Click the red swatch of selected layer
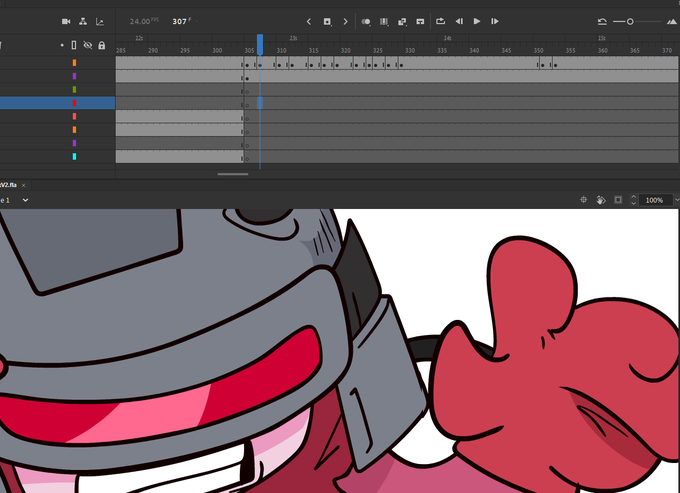The width and height of the screenshot is (680, 493). [x=75, y=103]
